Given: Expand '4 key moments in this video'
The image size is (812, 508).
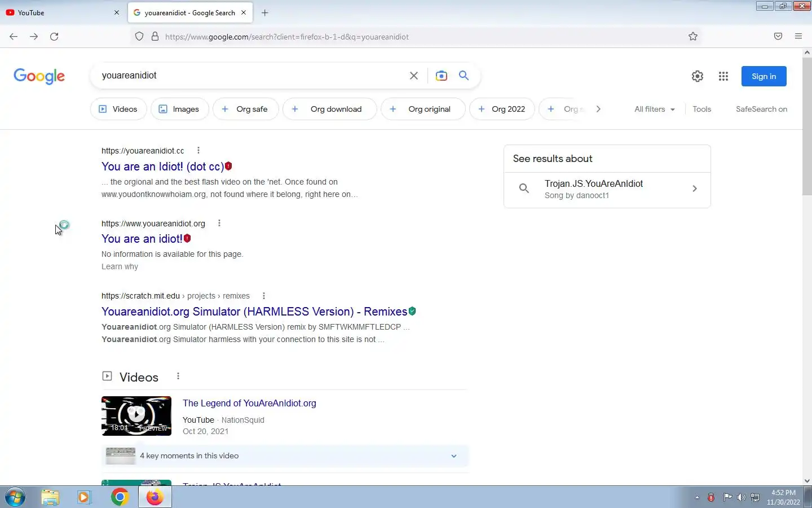Looking at the screenshot, I should 285,456.
